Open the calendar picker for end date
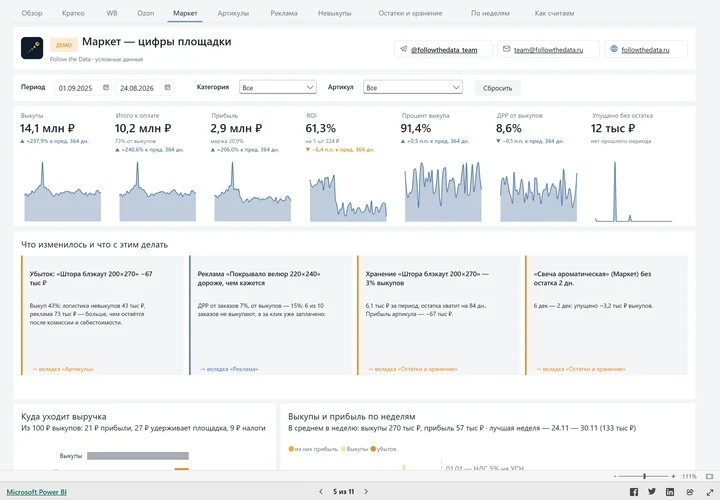Screen dimensions: 720x500 click(x=168, y=87)
